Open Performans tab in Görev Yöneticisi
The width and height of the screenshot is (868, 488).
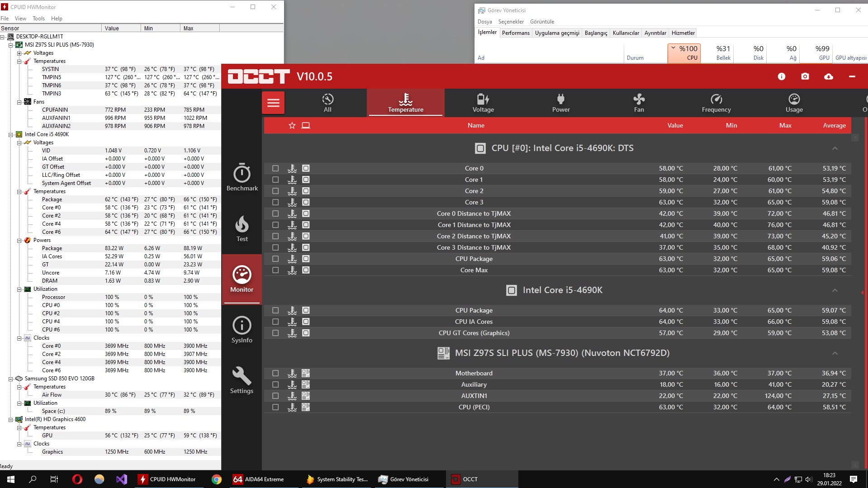(x=516, y=33)
